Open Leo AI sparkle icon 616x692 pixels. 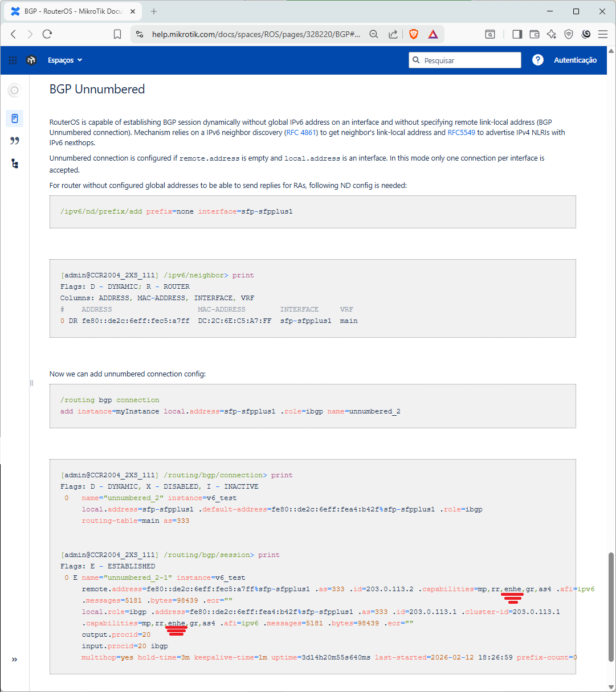click(x=551, y=34)
